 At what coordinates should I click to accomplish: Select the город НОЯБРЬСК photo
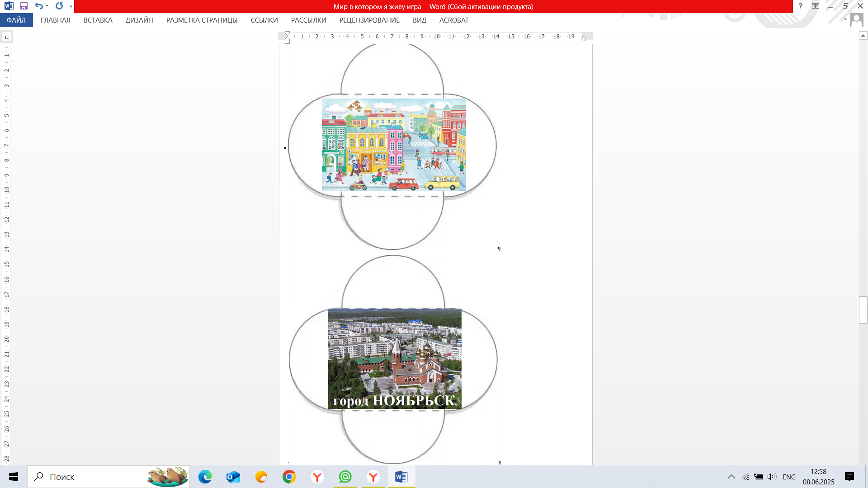(x=395, y=359)
